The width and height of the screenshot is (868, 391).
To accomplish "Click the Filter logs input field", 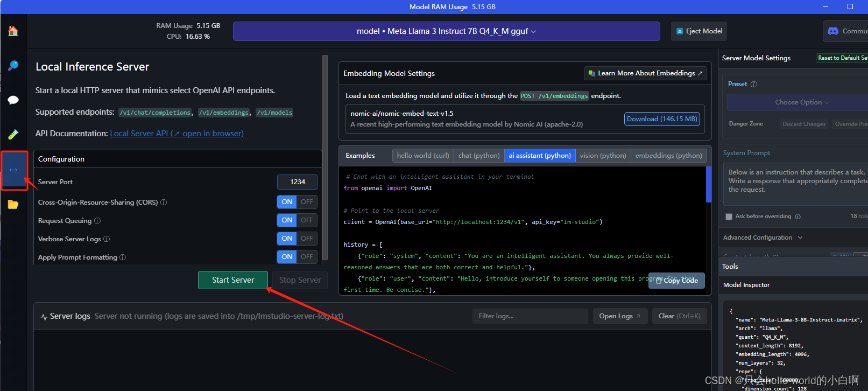I will pyautogui.click(x=530, y=316).
